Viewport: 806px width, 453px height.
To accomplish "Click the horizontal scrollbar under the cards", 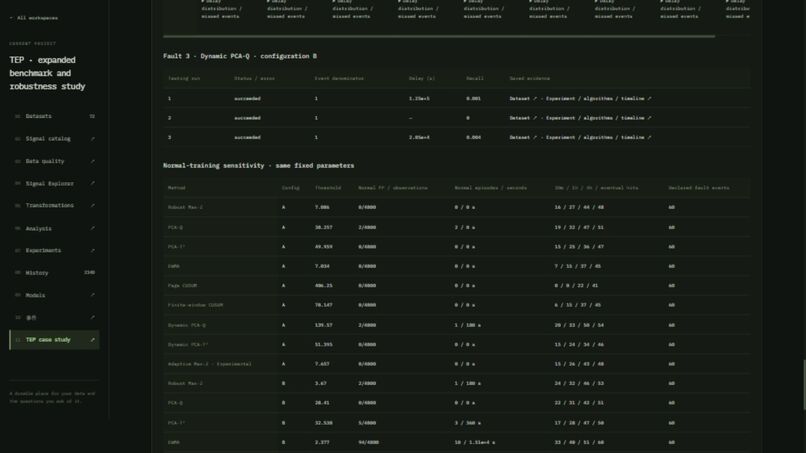I will point(438,37).
